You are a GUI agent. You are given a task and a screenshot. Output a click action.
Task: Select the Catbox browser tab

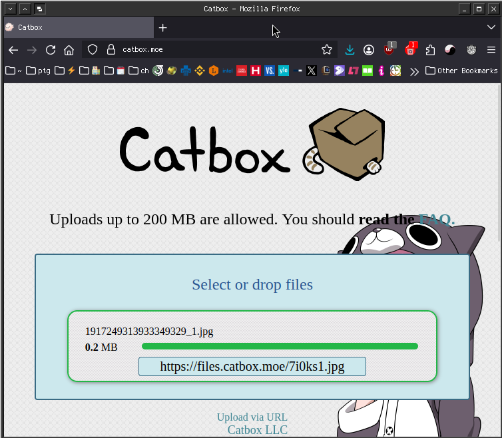(x=79, y=28)
